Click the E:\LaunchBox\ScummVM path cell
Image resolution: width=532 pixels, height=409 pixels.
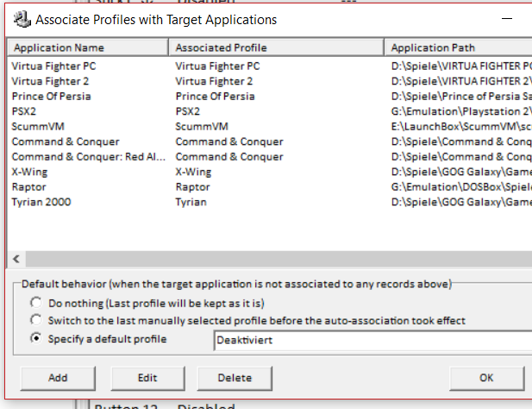pyautogui.click(x=461, y=127)
